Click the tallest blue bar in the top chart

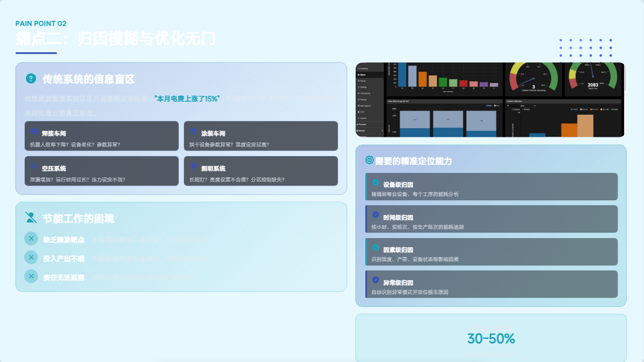tap(402, 74)
